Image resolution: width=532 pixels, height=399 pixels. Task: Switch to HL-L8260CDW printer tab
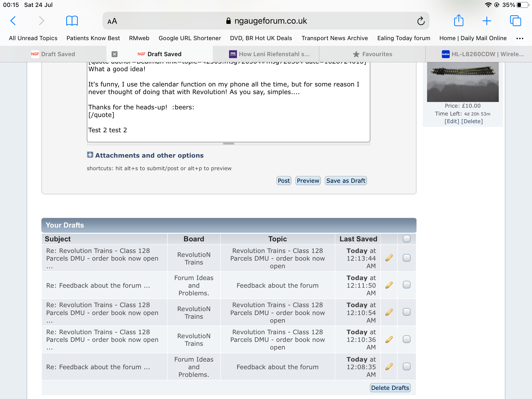[479, 54]
